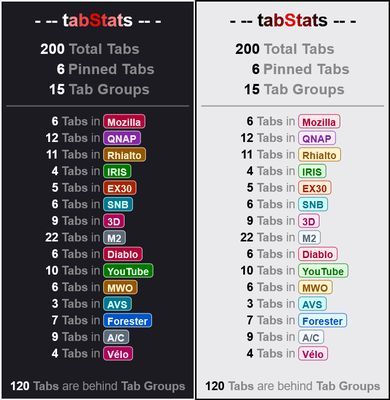Click '15 Tab Groups' in light panel
390x400 pixels.
tap(294, 89)
